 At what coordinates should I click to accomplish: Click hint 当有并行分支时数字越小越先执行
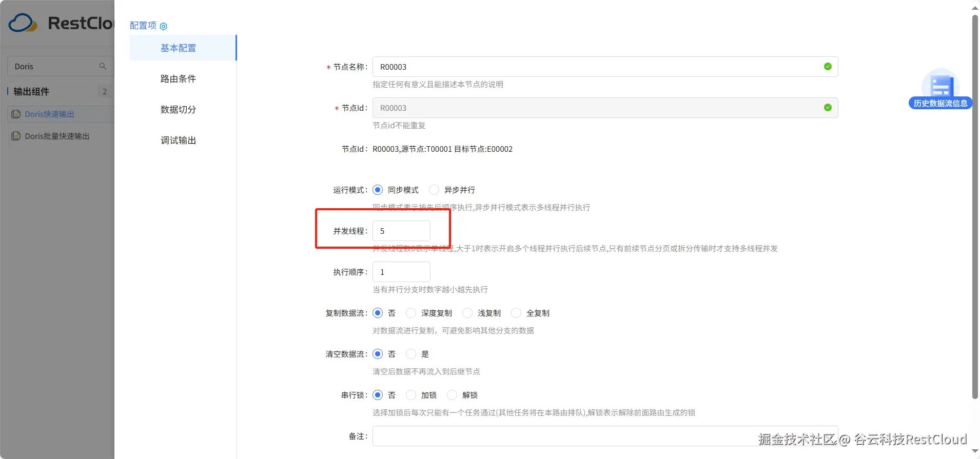(430, 289)
